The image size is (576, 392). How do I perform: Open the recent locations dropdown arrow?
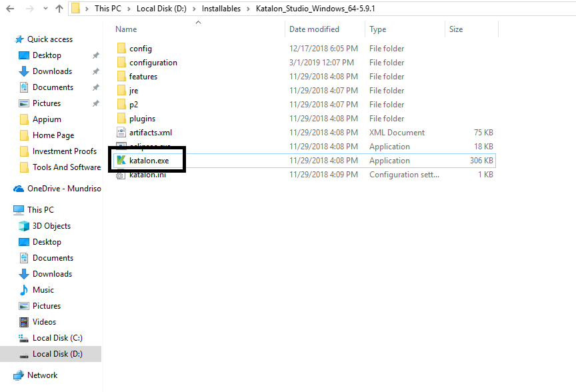(45, 9)
